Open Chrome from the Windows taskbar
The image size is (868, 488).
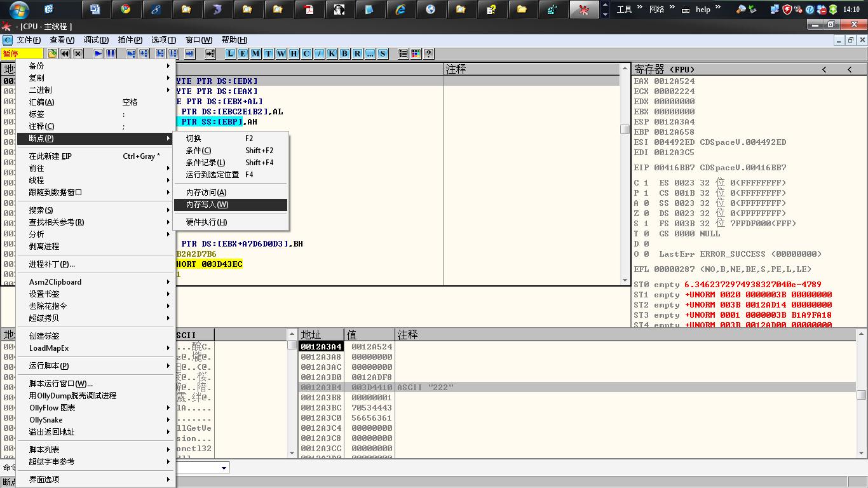click(126, 10)
